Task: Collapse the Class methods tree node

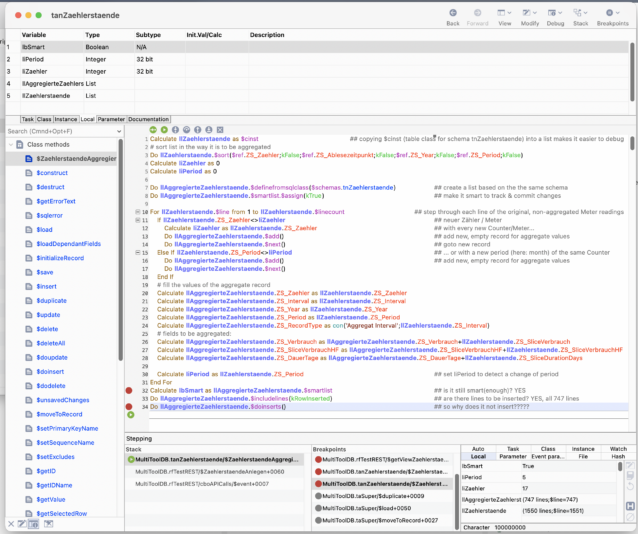Action: [9, 145]
